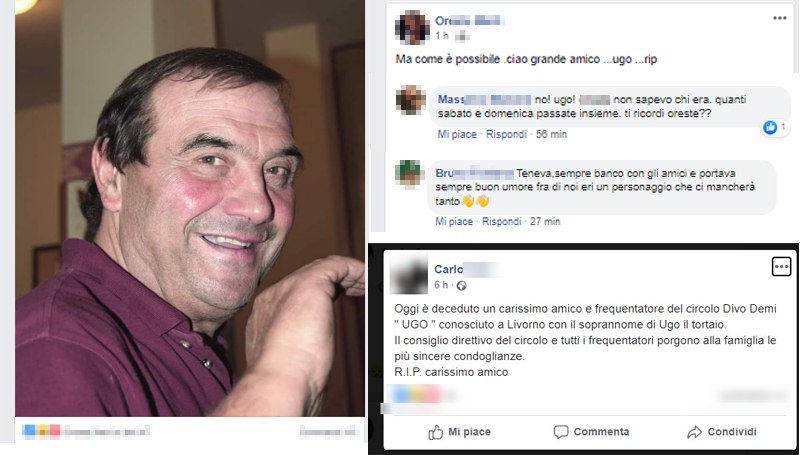800x455 pixels.
Task: Open the top post author's profile picture
Action: click(x=412, y=28)
